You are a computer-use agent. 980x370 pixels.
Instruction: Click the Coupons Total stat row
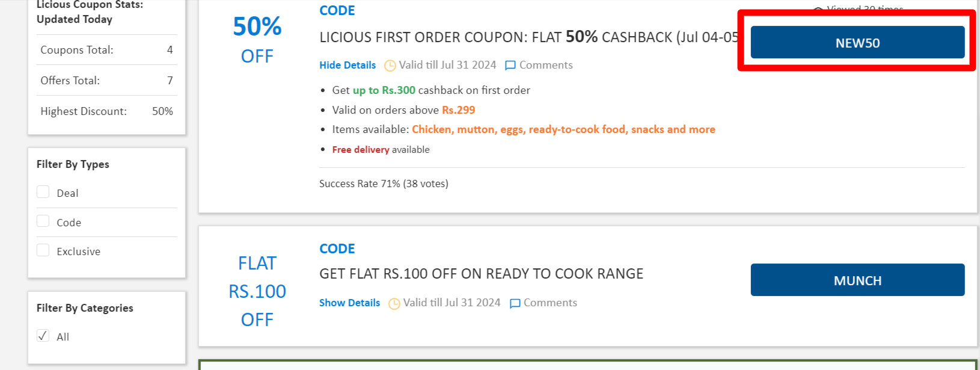tap(105, 49)
